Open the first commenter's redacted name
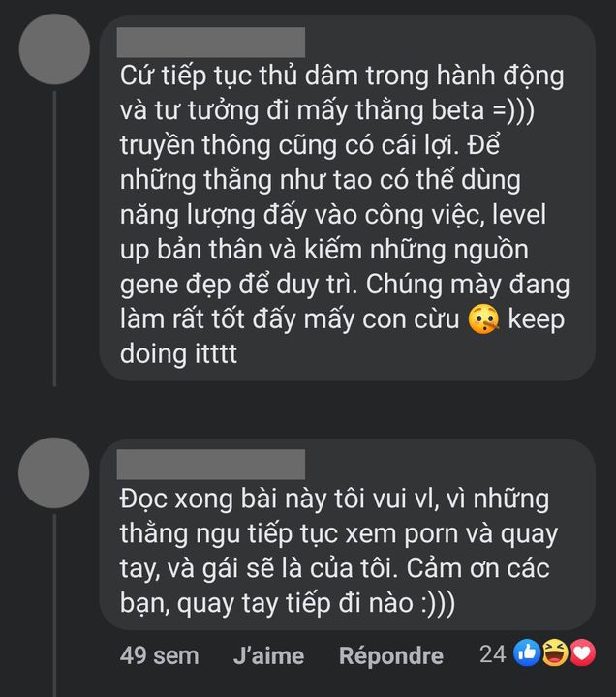Viewport: 616px width, 697px height. (211, 43)
